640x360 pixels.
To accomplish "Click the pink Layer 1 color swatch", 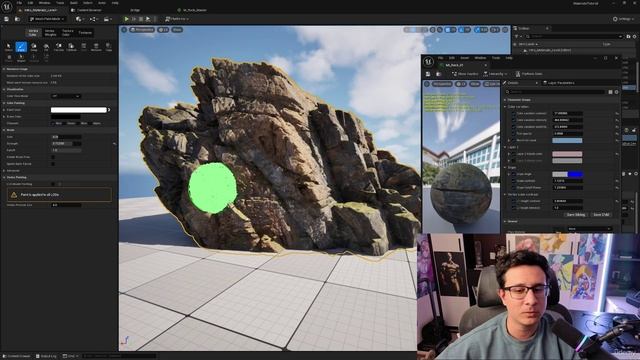I will click(567, 154).
